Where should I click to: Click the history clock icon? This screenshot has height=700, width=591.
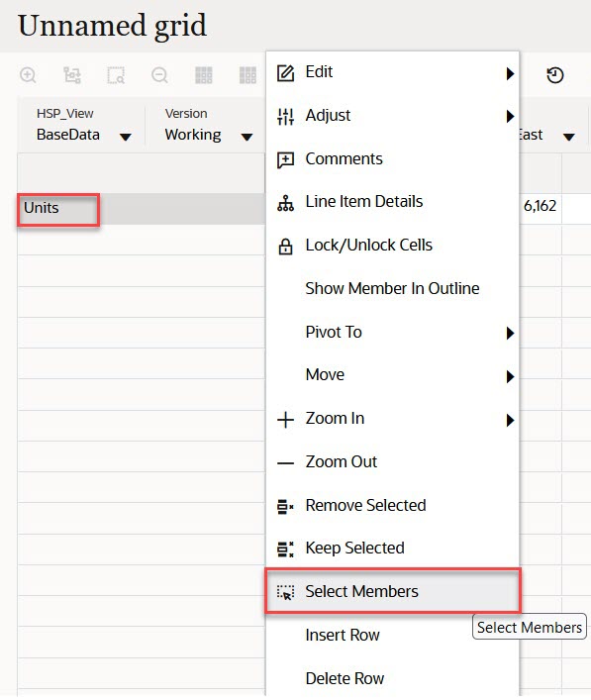point(554,75)
